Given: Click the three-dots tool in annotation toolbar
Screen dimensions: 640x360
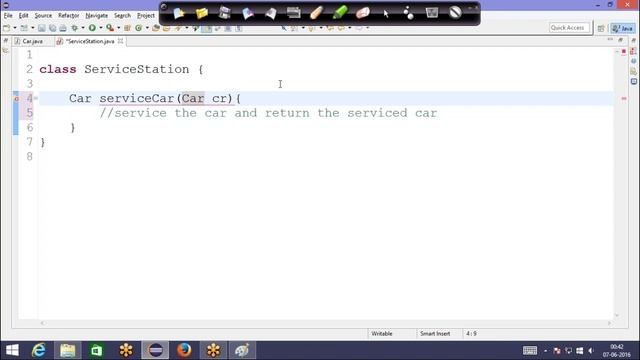Looking at the screenshot, I should [408, 13].
